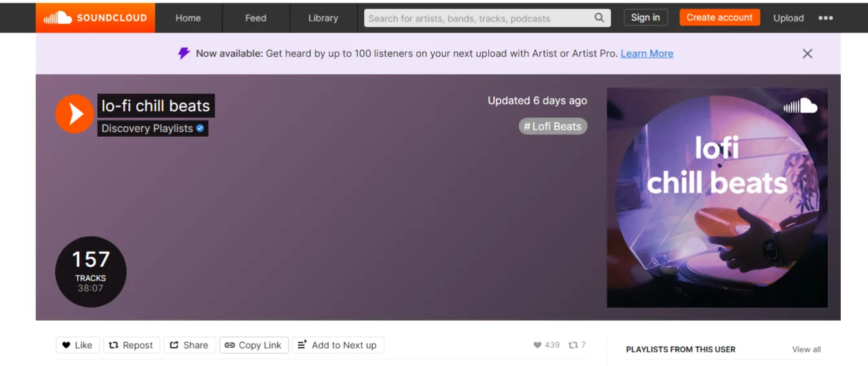This screenshot has width=868, height=366.
Task: Open the lofi chill beats cover artwork
Action: (717, 198)
